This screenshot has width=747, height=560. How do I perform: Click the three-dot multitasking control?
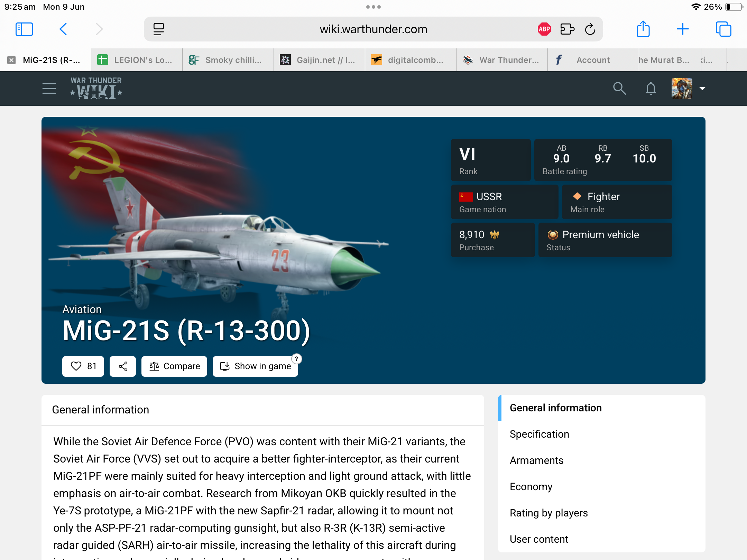click(373, 7)
